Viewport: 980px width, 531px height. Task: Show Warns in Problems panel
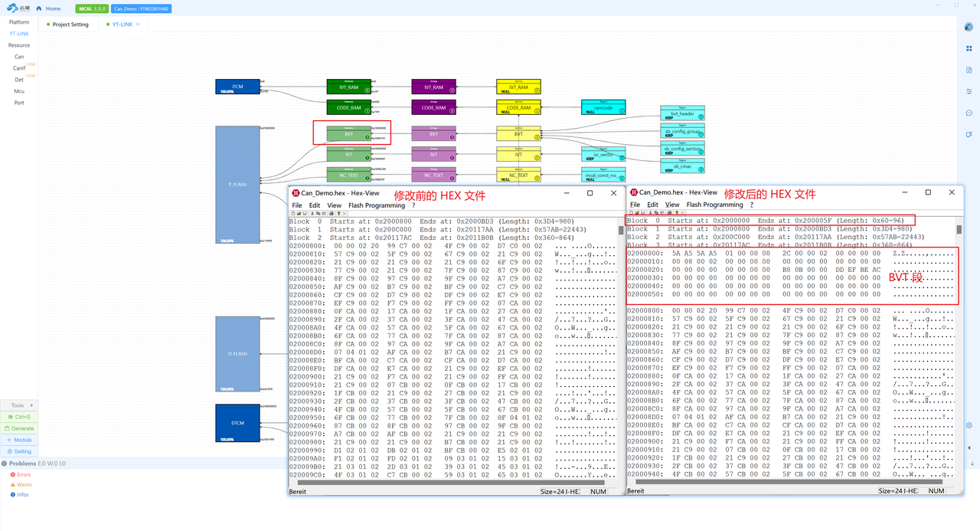click(21, 485)
